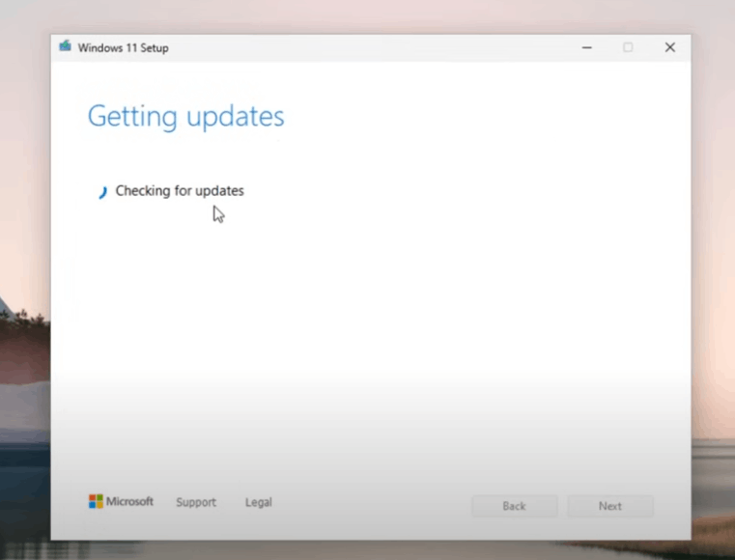
Task: Click the Next button
Action: [x=609, y=506]
